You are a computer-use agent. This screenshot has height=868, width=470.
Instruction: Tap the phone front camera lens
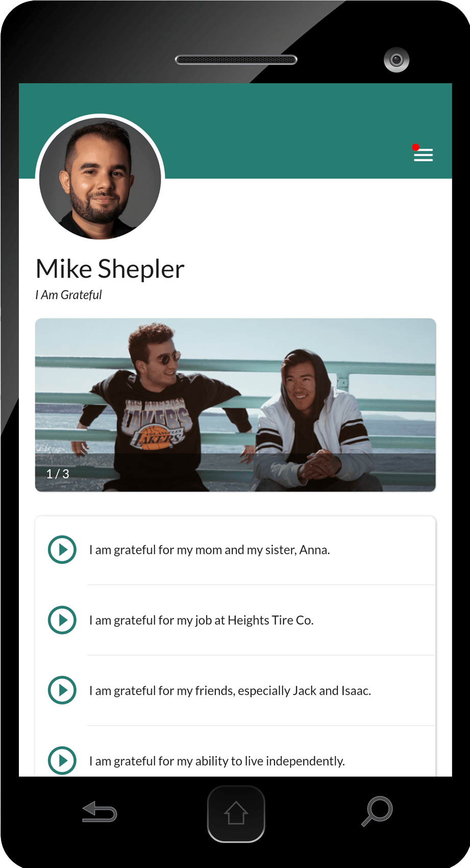(x=397, y=60)
